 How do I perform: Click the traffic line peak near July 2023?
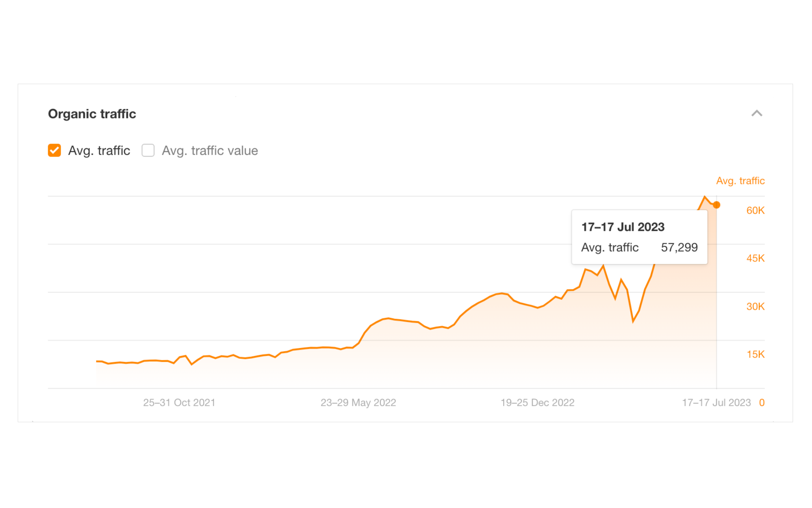click(x=704, y=197)
